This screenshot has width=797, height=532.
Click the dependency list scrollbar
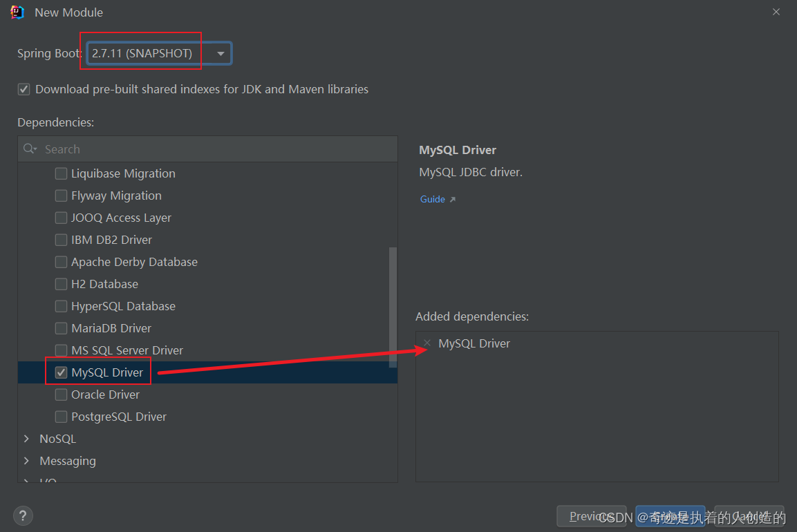[393, 307]
